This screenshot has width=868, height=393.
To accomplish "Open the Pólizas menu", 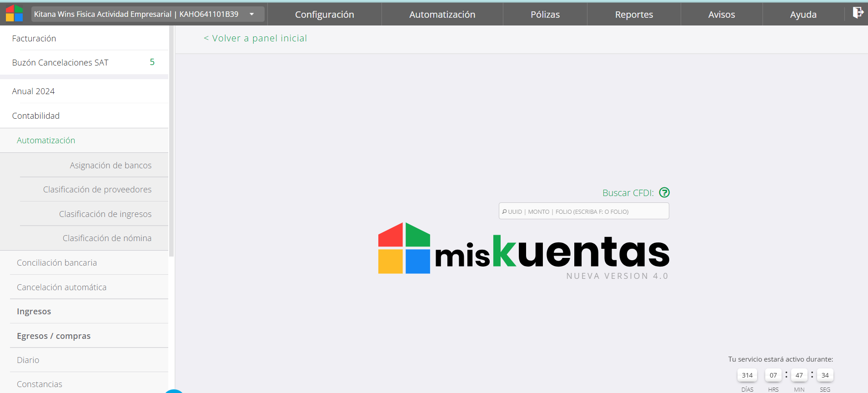I will [x=545, y=15].
